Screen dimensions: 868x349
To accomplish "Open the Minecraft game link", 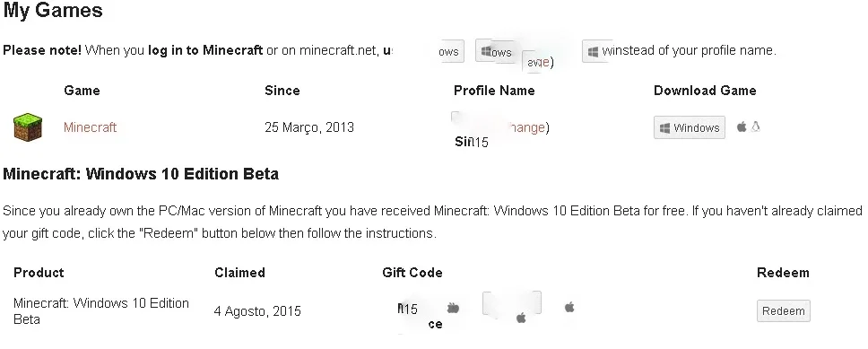I will pyautogui.click(x=91, y=127).
